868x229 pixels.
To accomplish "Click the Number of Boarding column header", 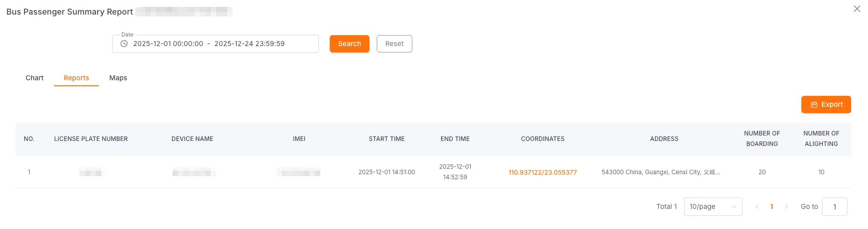I will (762, 139).
